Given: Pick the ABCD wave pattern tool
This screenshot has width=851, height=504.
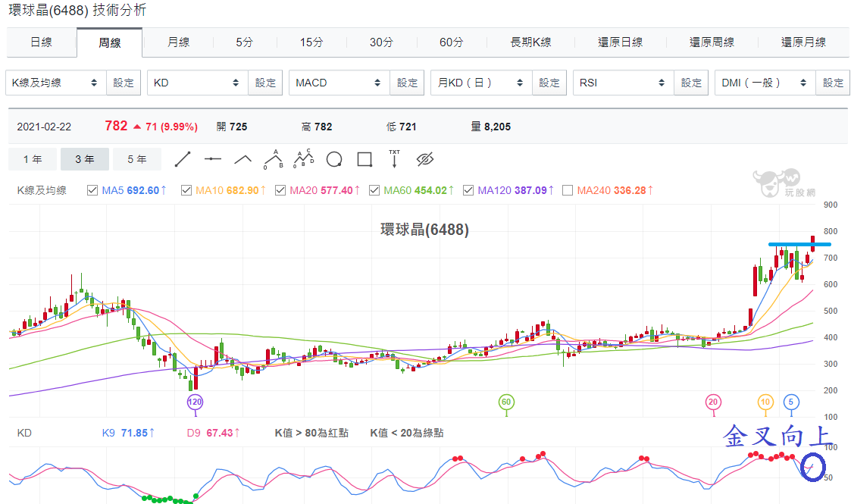Looking at the screenshot, I should coord(303,158).
